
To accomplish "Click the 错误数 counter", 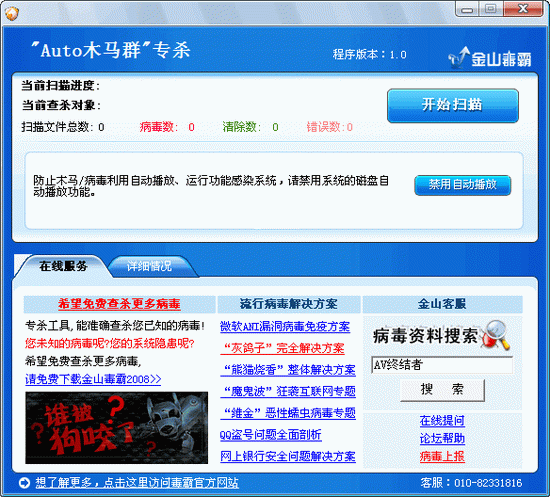I will [x=329, y=127].
